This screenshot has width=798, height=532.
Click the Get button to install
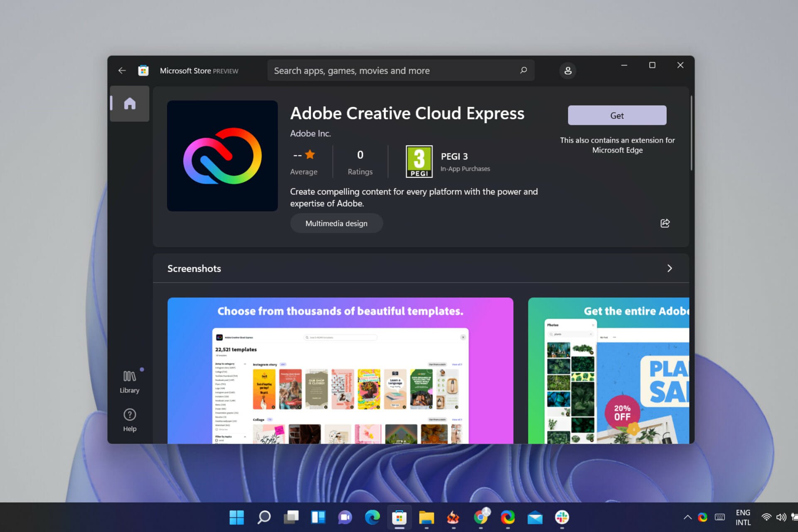pyautogui.click(x=617, y=115)
